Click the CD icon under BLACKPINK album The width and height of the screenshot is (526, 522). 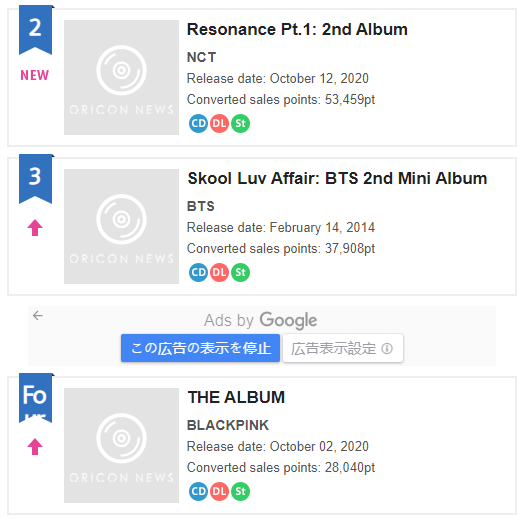point(198,491)
